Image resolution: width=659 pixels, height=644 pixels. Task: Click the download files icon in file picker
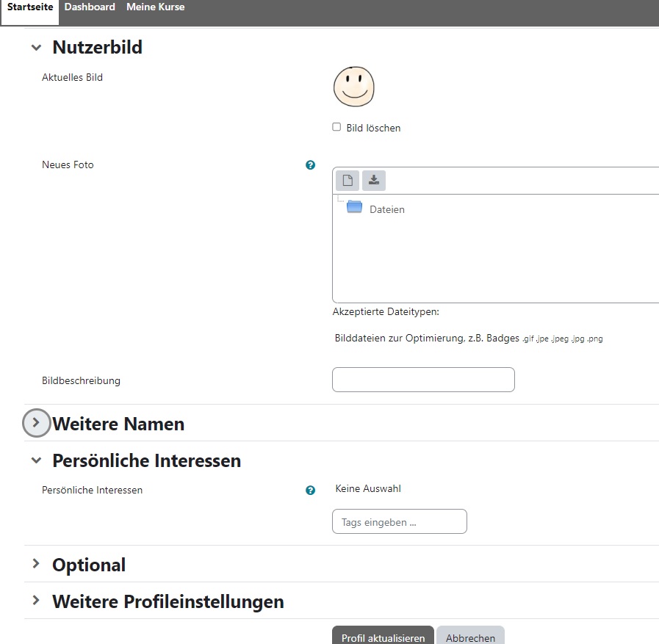[373, 181]
